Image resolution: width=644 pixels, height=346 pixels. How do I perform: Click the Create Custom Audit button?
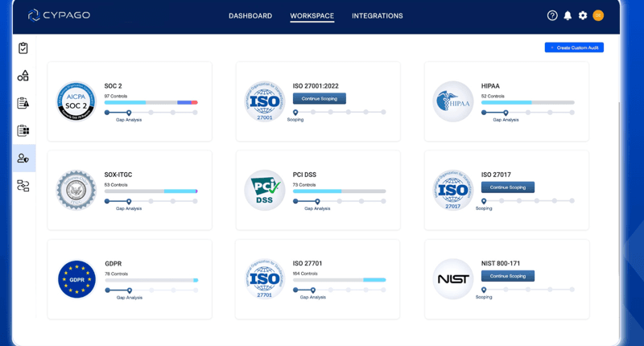click(x=574, y=47)
